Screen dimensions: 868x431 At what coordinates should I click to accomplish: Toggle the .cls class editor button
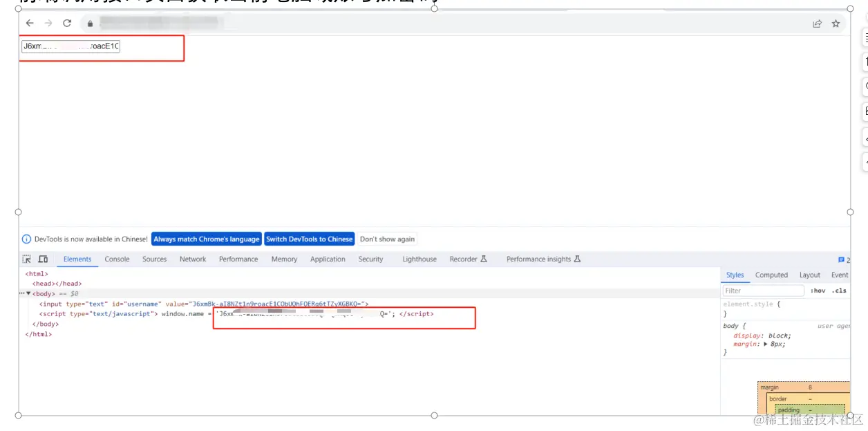[839, 291]
